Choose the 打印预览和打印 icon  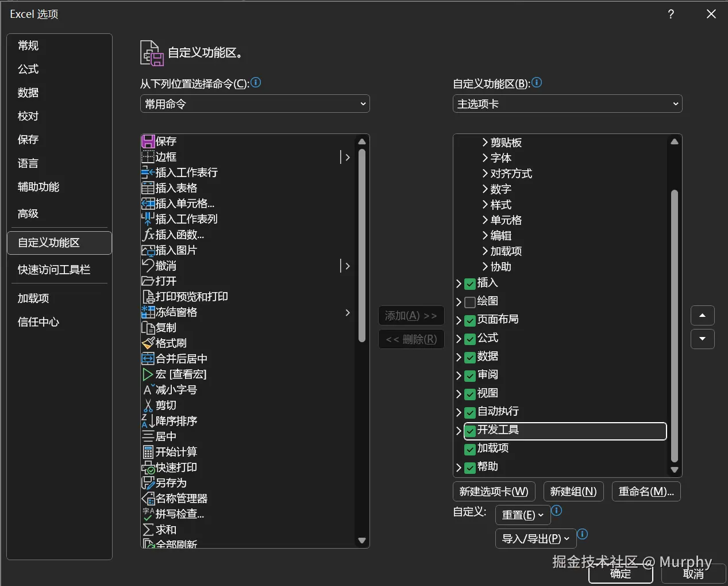click(148, 297)
